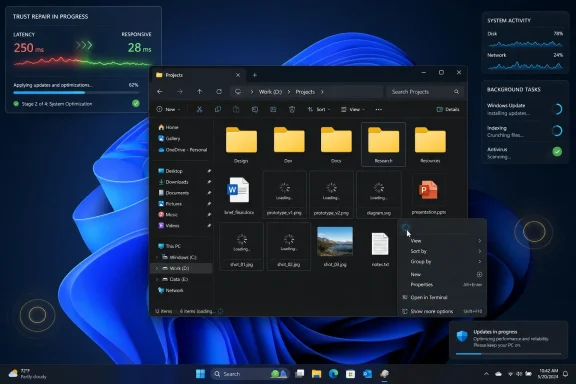Open the Resources folder

pos(430,144)
